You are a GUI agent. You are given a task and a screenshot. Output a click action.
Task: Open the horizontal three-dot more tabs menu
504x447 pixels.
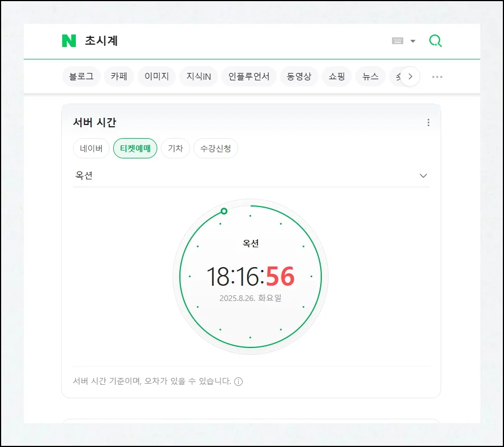(x=437, y=77)
